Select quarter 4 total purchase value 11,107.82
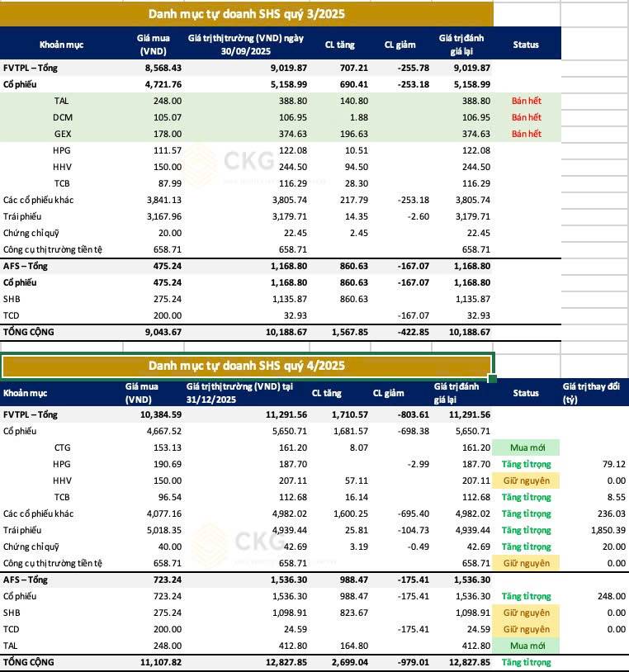The image size is (629, 672). click(x=161, y=663)
